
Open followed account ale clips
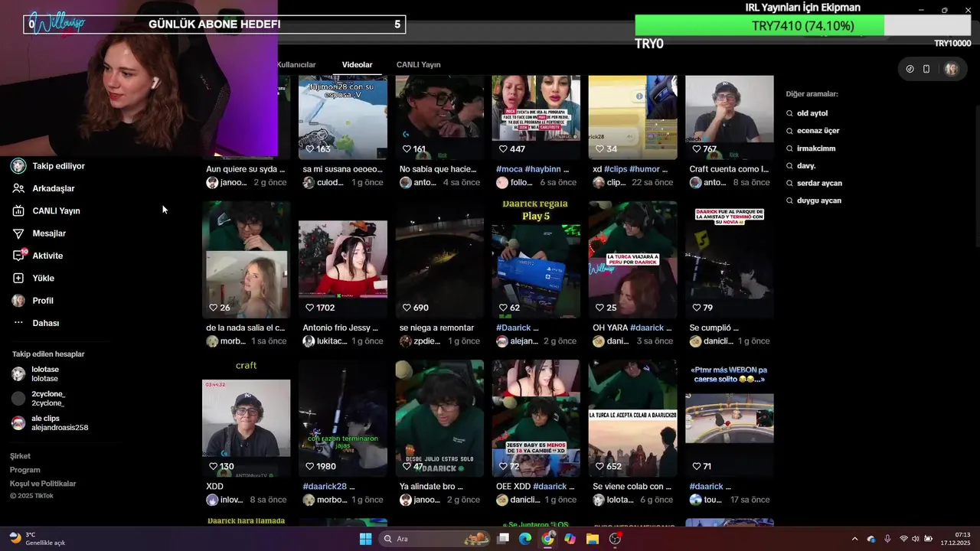pos(51,423)
